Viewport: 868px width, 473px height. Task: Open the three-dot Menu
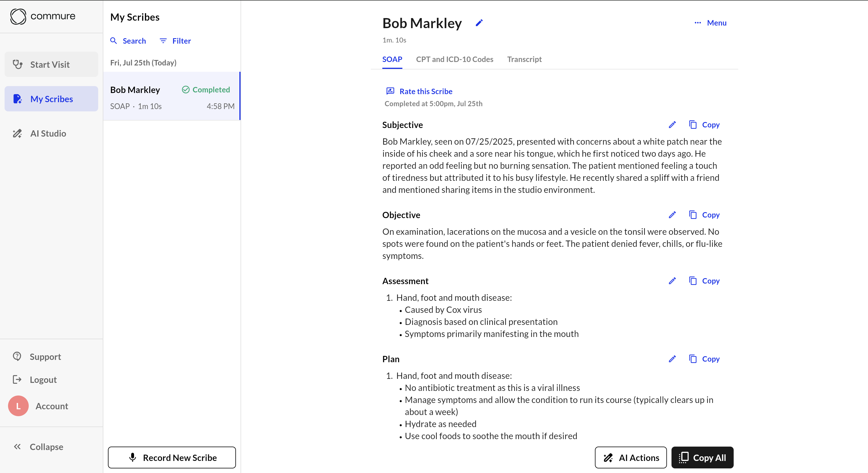pyautogui.click(x=710, y=23)
